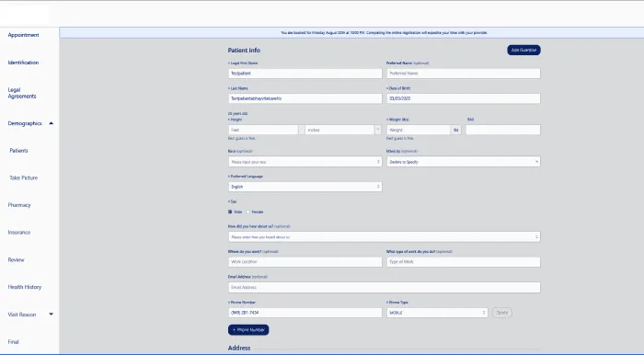Click the Weight input field
The image size is (644, 355).
[x=419, y=130]
